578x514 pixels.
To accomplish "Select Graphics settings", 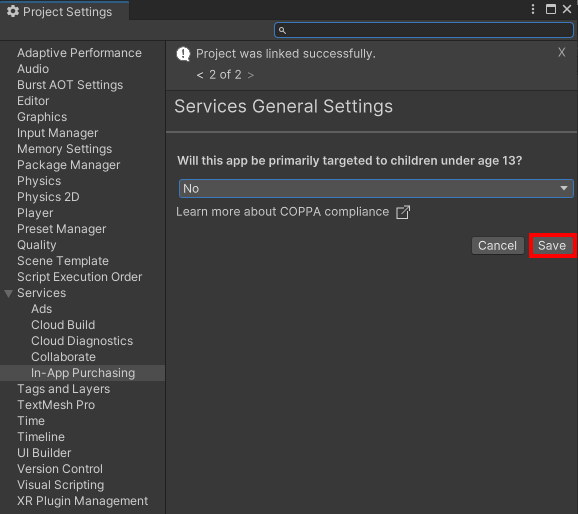I will (x=42, y=117).
